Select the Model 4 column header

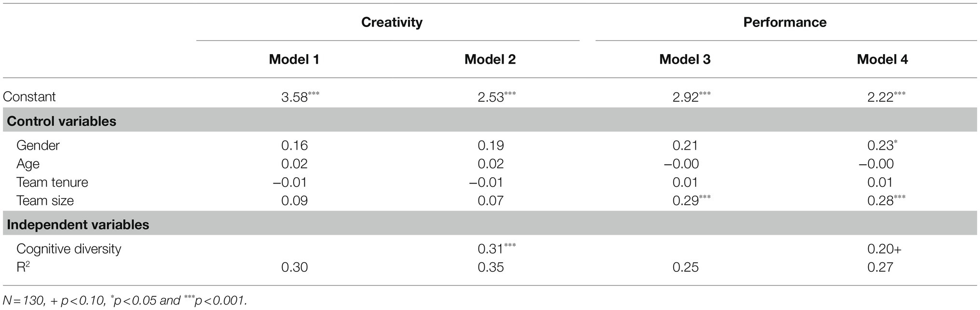click(883, 59)
